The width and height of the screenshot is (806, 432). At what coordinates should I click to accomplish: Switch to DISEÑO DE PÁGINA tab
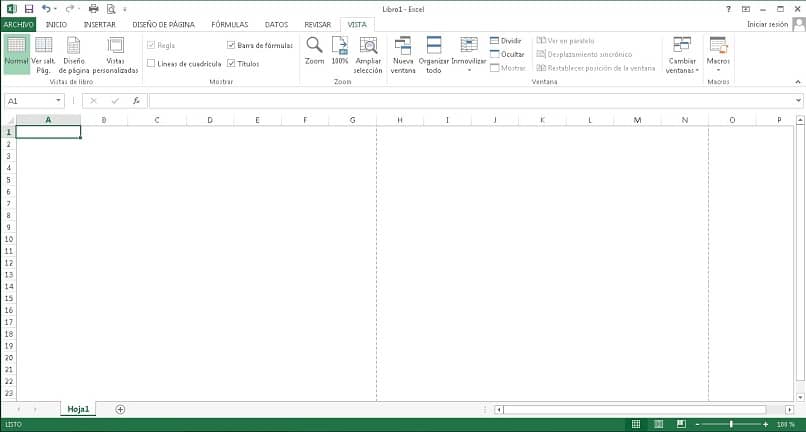pyautogui.click(x=163, y=24)
